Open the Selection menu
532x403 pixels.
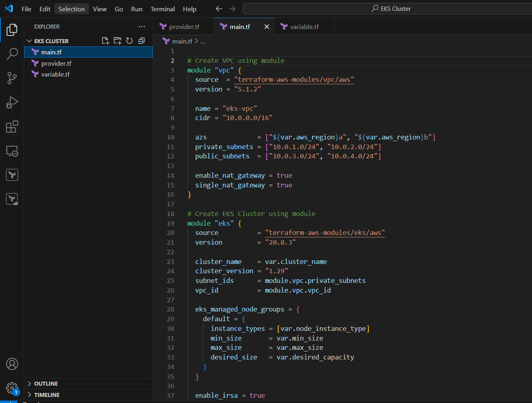72,9
